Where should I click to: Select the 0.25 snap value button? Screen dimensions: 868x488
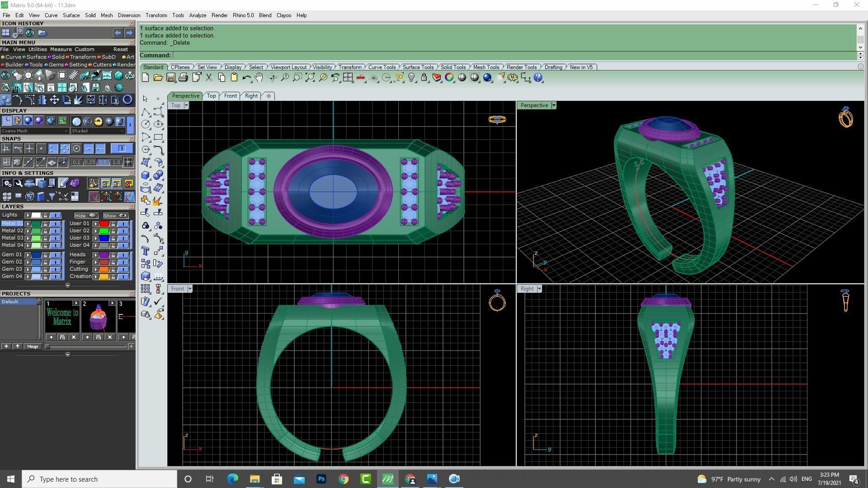pyautogui.click(x=90, y=162)
